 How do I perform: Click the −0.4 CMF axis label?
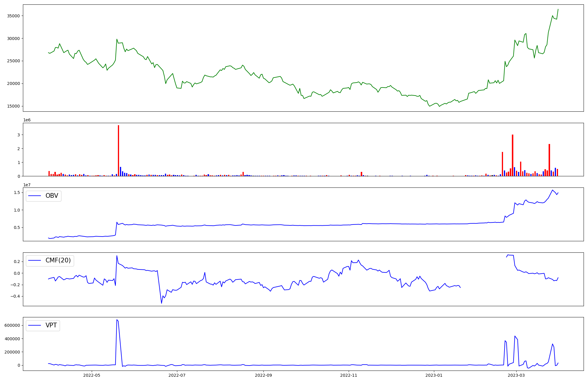[x=15, y=296]
